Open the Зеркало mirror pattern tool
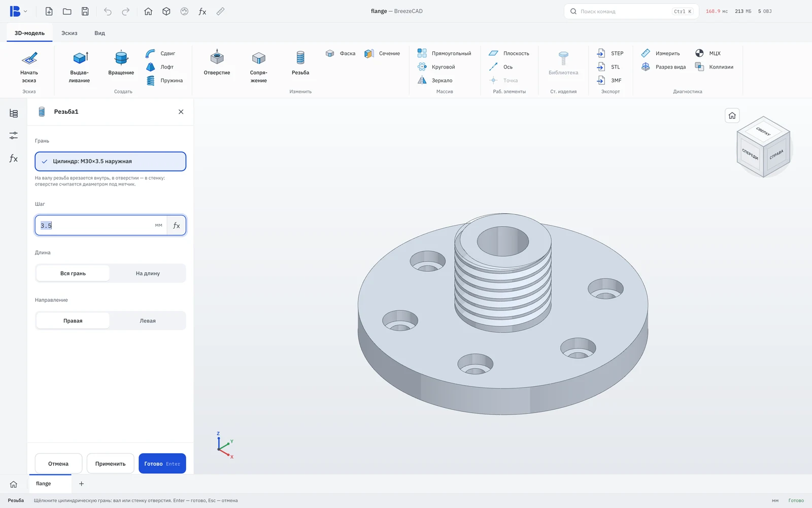Viewport: 812px width, 508px height. pyautogui.click(x=435, y=80)
